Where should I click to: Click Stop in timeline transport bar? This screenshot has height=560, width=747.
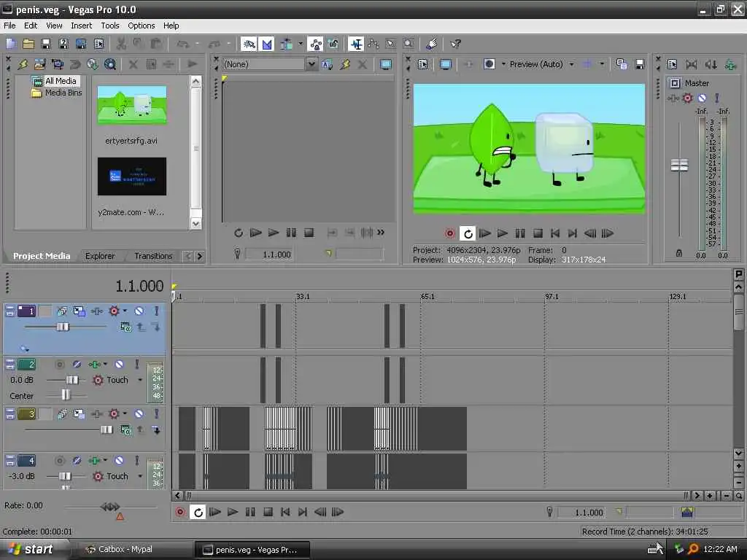(x=268, y=513)
